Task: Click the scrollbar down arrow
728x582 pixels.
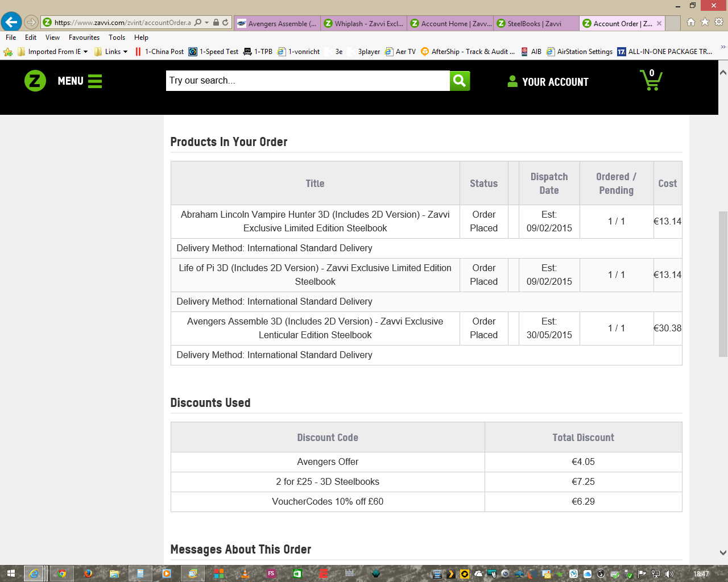Action: tap(723, 552)
